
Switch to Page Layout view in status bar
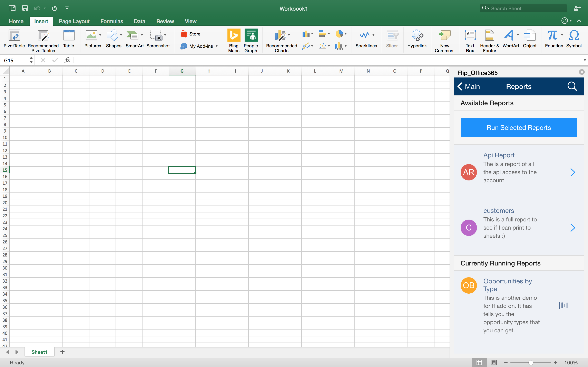(494, 362)
